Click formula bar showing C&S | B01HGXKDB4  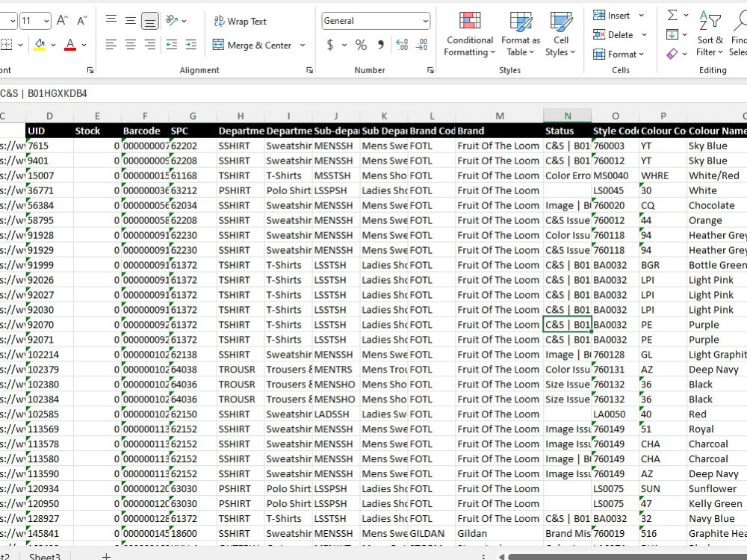coord(373,93)
